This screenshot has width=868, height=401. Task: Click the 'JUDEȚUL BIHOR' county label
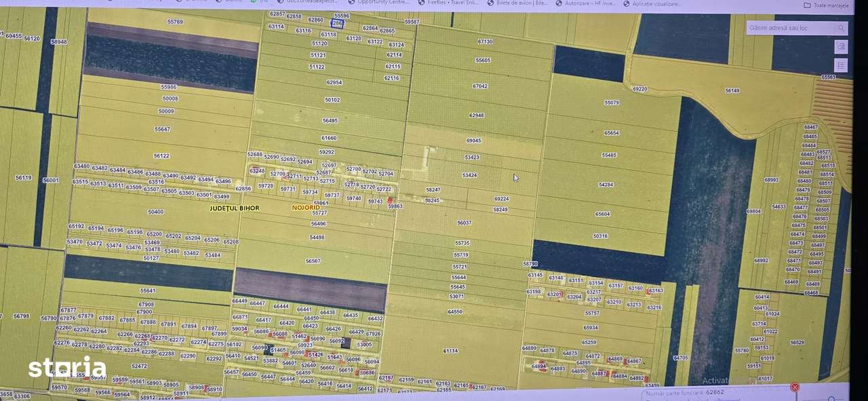point(235,208)
